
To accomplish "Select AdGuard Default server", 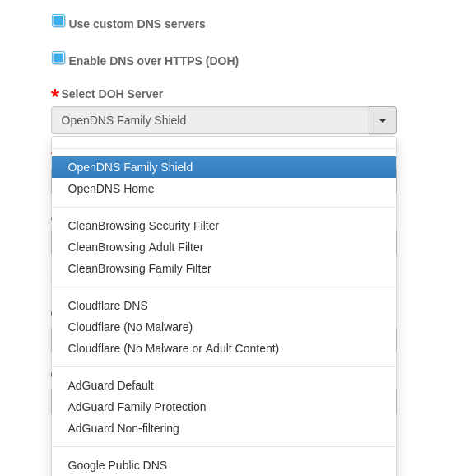I will (x=224, y=385).
